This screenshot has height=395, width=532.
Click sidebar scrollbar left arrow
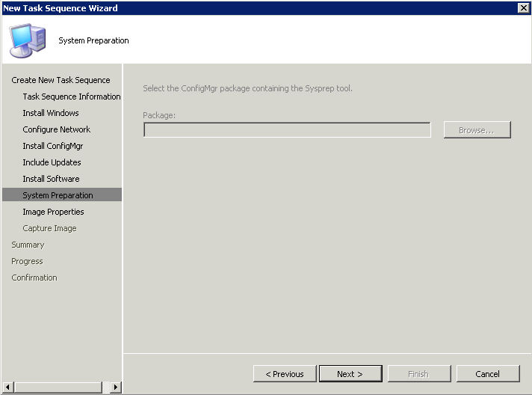[7, 387]
